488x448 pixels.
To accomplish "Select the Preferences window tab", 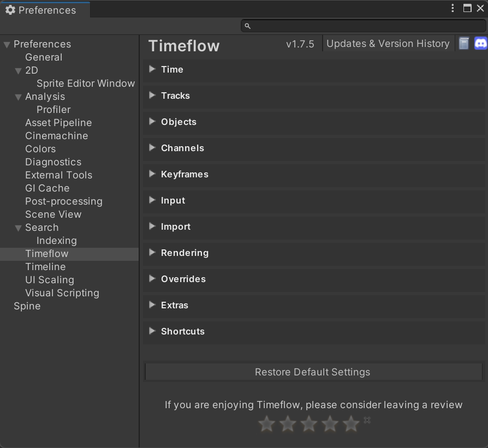I will coord(45,10).
